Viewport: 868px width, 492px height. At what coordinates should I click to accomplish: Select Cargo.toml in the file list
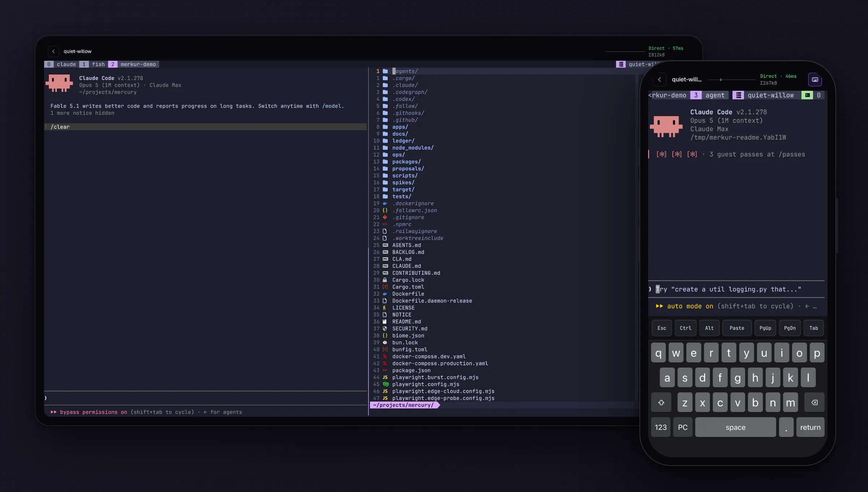tap(408, 287)
